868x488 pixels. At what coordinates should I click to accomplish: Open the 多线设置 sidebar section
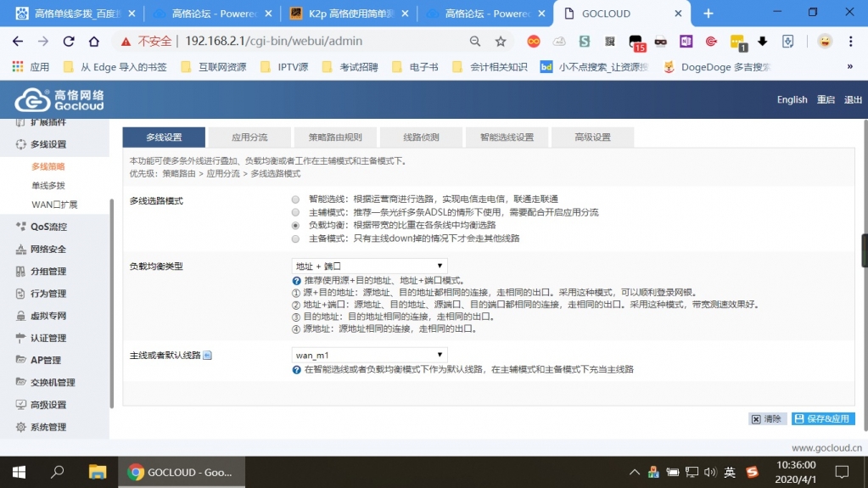pos(48,144)
